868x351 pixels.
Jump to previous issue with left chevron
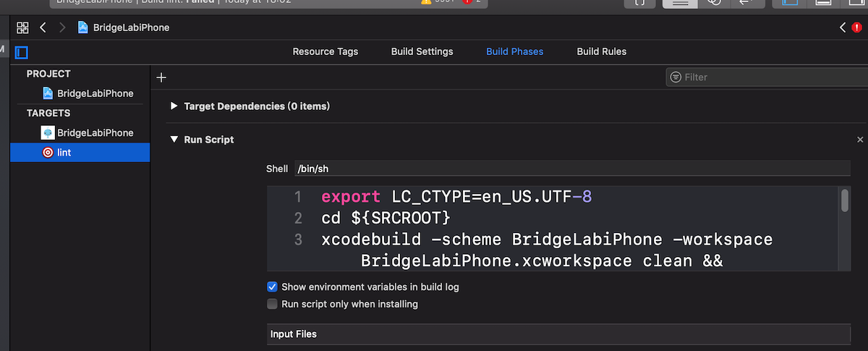point(843,28)
